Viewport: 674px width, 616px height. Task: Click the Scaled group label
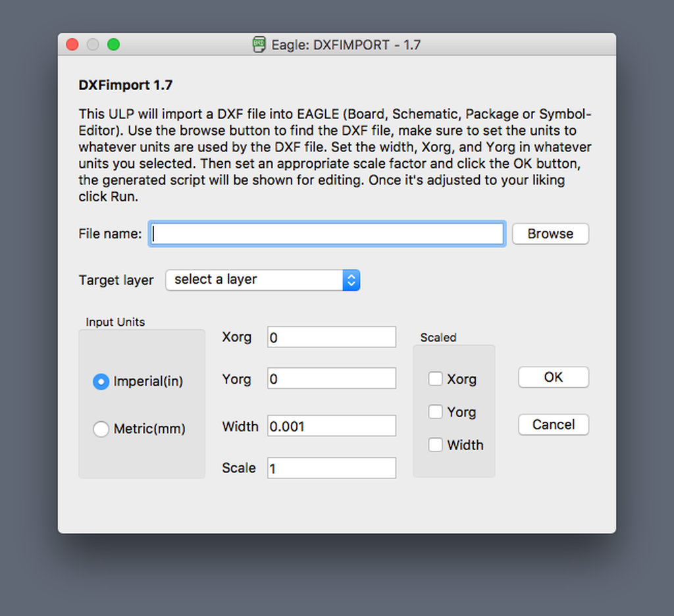tap(438, 338)
